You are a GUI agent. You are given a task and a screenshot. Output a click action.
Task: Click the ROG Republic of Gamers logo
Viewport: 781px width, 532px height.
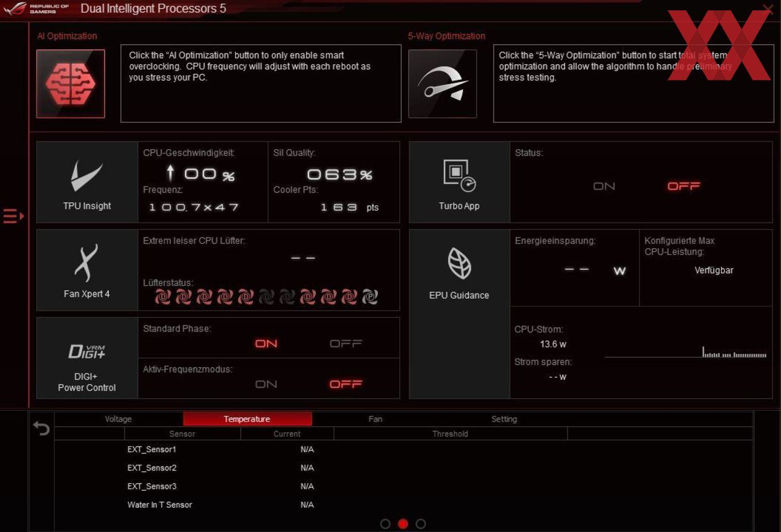tap(36, 8)
